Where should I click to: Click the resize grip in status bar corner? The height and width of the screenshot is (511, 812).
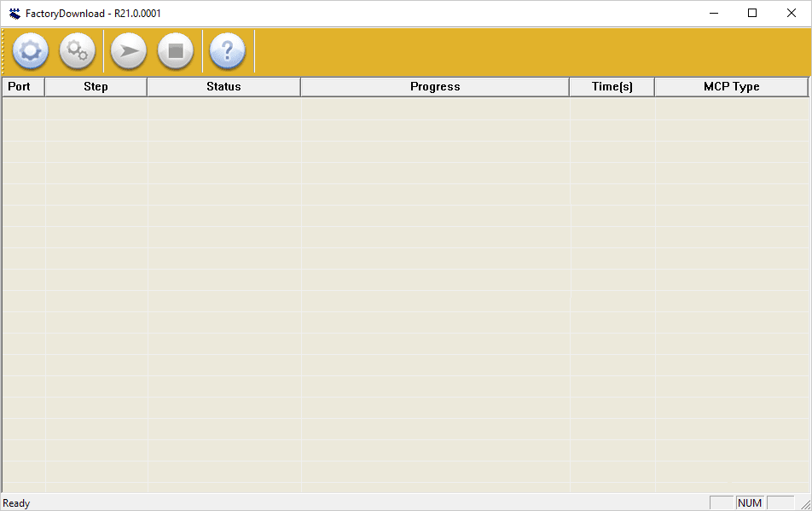(x=805, y=504)
